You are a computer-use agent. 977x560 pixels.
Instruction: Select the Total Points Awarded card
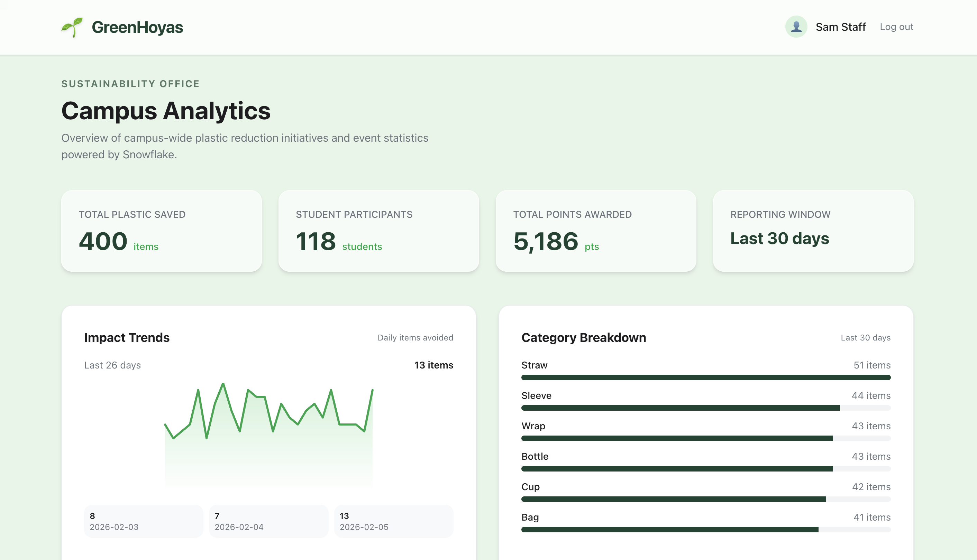click(x=595, y=231)
